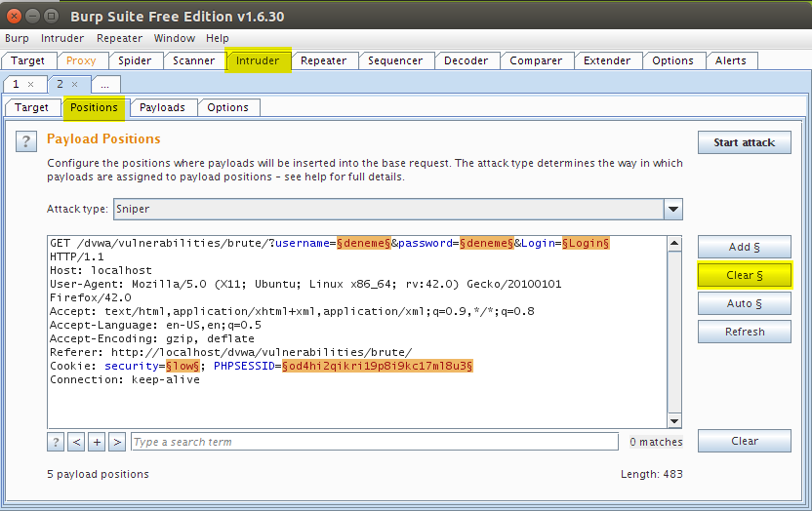Click the '0 matches' label
This screenshot has height=511, width=812.
[656, 442]
